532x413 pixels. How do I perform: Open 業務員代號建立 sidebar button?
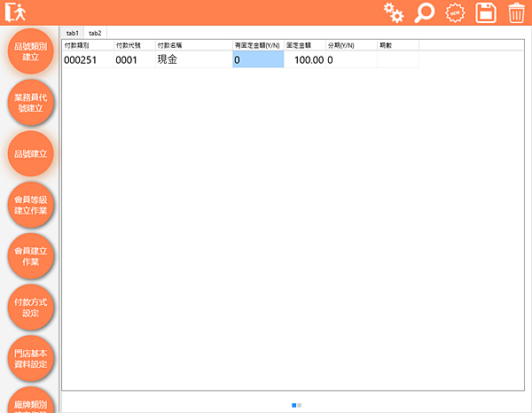pyautogui.click(x=30, y=103)
